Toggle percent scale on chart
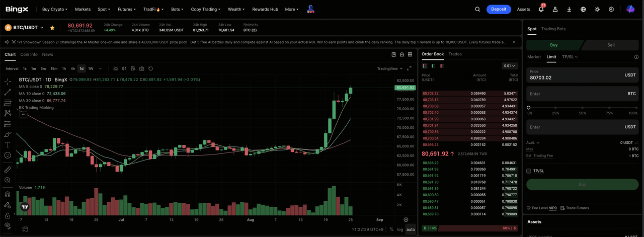Screen dimensions: 644x237 (x=391, y=229)
